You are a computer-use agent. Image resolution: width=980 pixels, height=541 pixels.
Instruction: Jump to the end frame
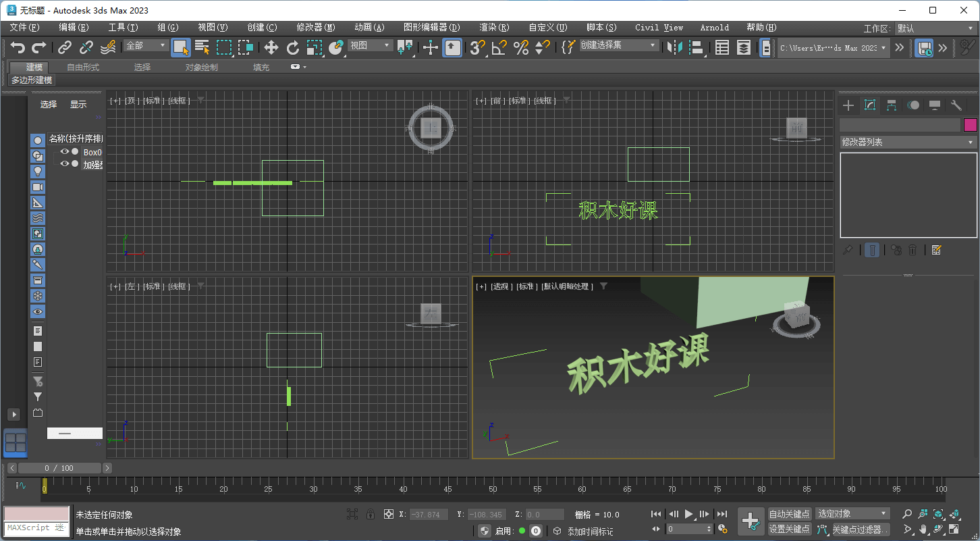point(722,514)
